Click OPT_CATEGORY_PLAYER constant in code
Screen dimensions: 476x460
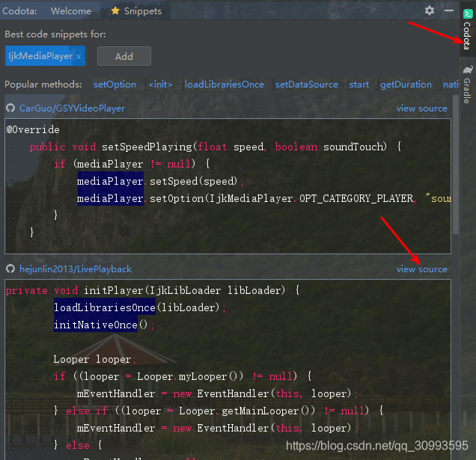[x=356, y=198]
